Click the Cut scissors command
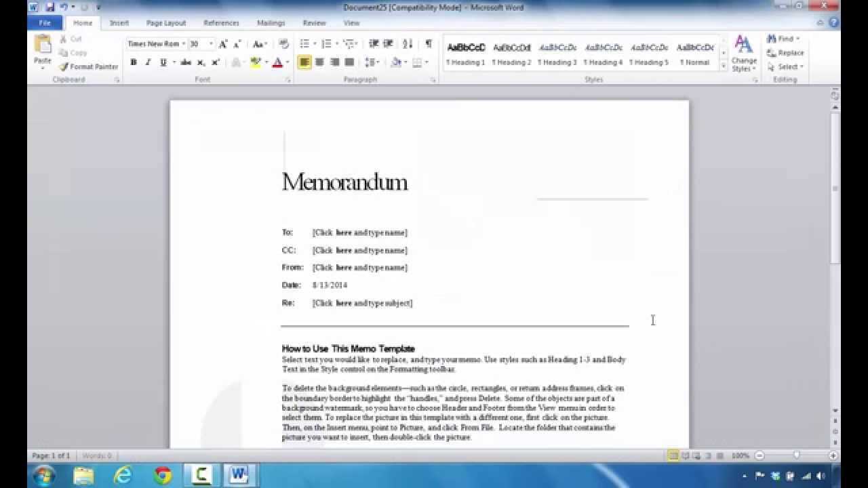The height and width of the screenshot is (488, 868). [x=70, y=39]
